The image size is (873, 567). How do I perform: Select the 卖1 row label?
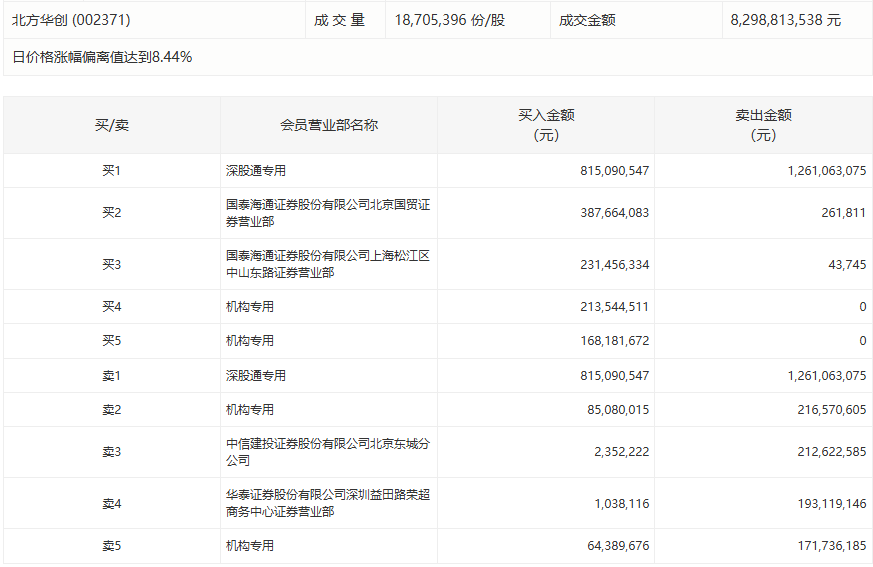pyautogui.click(x=111, y=375)
